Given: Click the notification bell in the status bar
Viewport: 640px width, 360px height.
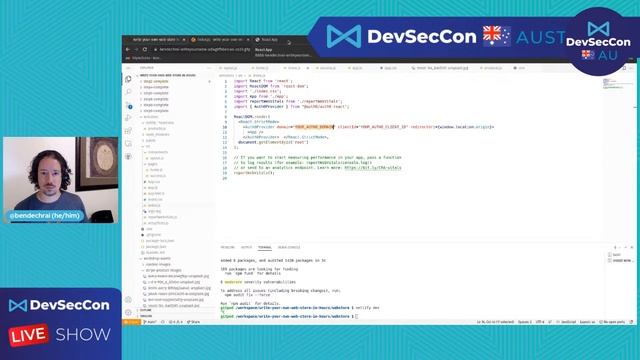Looking at the screenshot, I should click(631, 322).
